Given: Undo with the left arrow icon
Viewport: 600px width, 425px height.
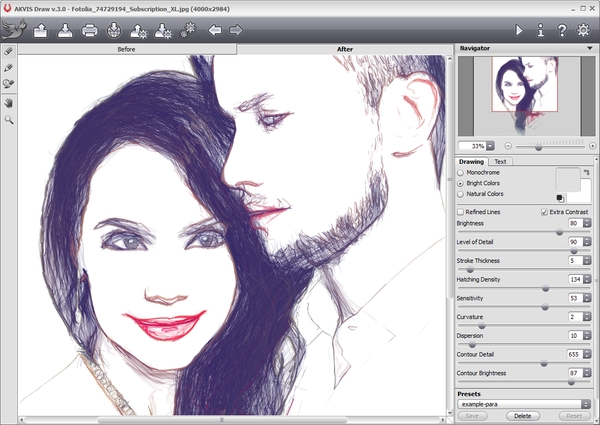Looking at the screenshot, I should pos(214,30).
